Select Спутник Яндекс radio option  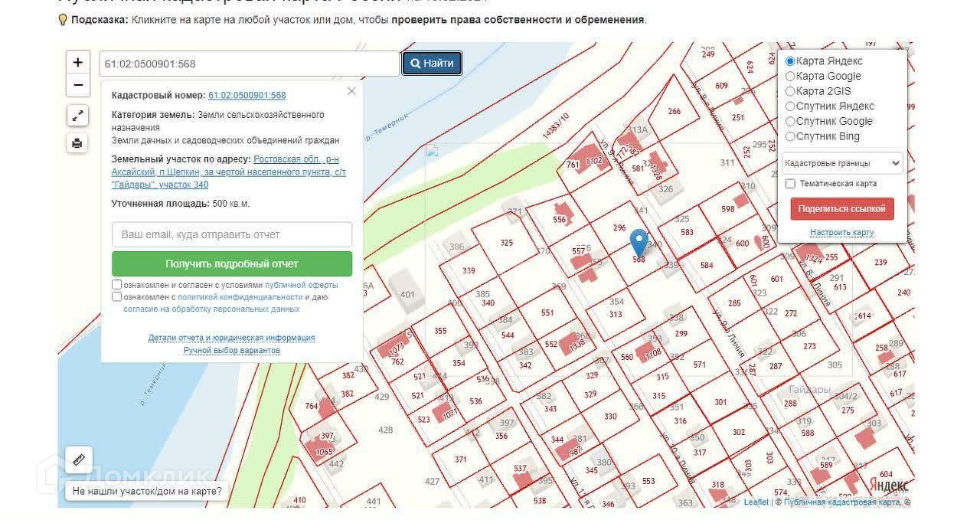coord(790,106)
